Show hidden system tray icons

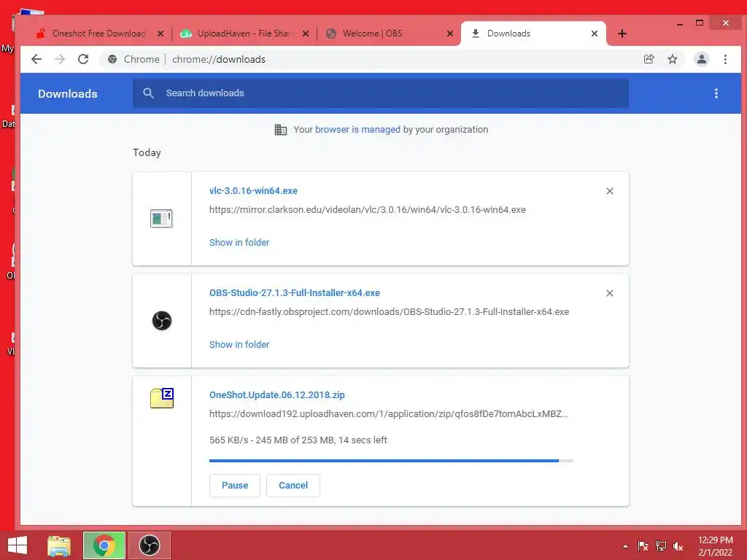click(625, 546)
